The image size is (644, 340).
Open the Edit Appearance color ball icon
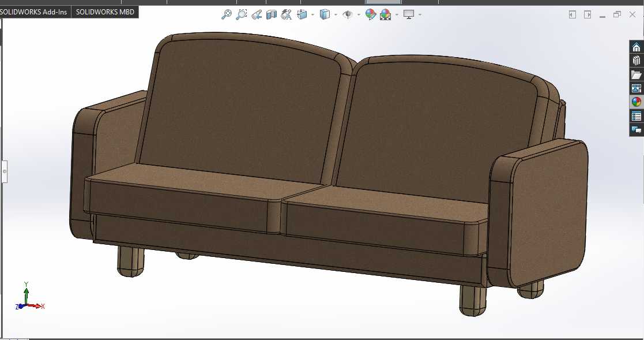[371, 15]
